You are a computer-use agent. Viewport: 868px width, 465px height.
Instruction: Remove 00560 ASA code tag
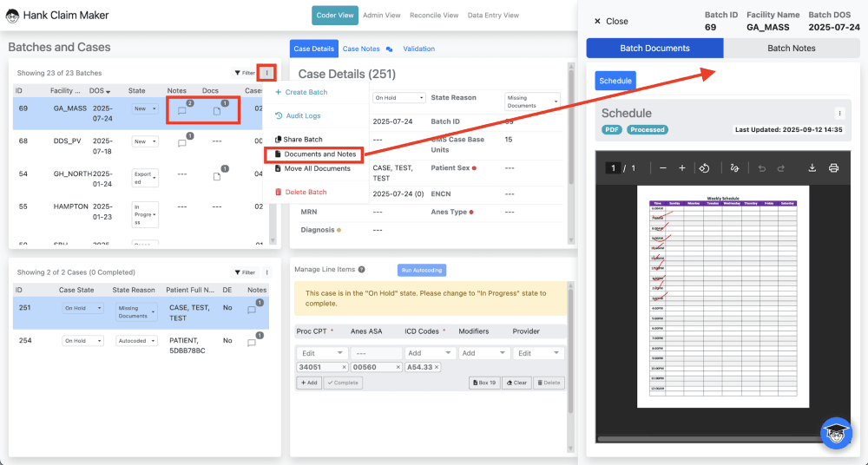coord(398,367)
